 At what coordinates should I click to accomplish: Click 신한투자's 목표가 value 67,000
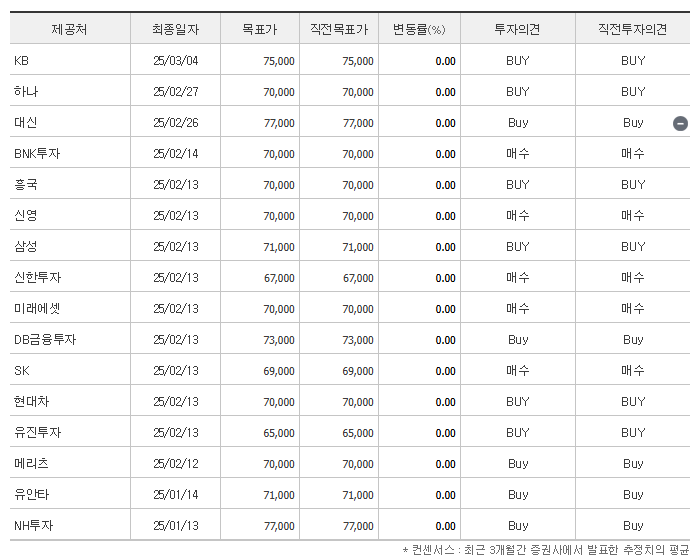(279, 278)
